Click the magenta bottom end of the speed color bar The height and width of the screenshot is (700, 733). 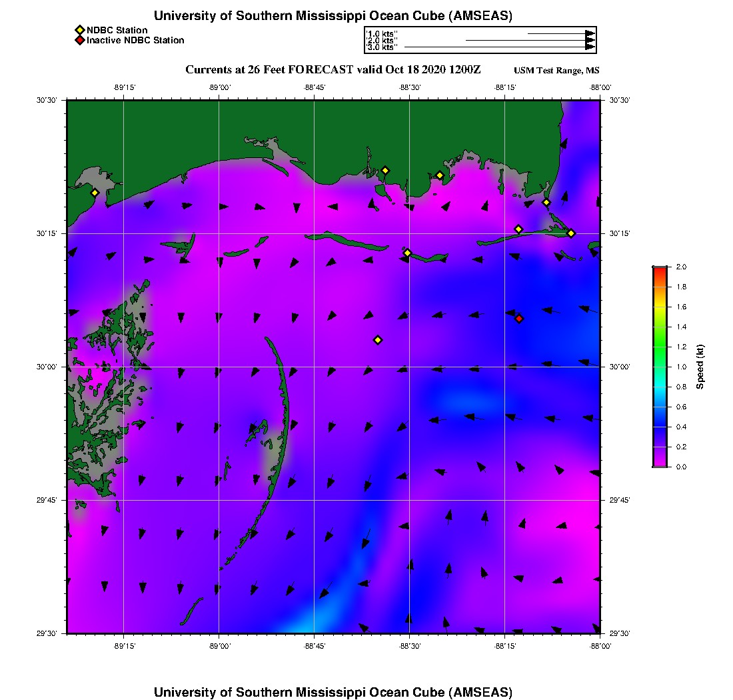[660, 463]
